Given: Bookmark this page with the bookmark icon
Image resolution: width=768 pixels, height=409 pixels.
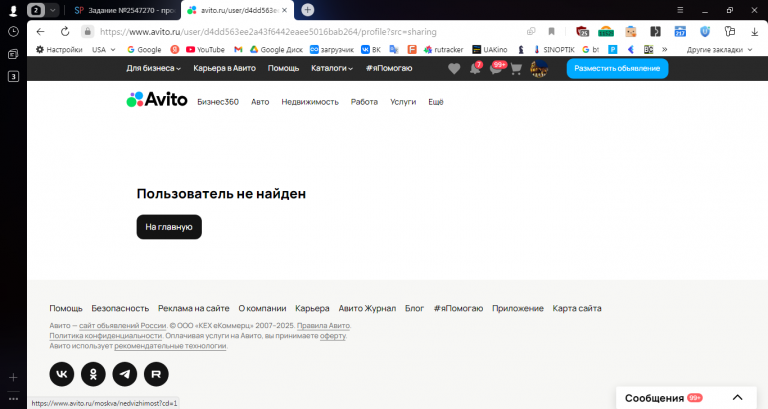Looking at the screenshot, I should (x=552, y=32).
